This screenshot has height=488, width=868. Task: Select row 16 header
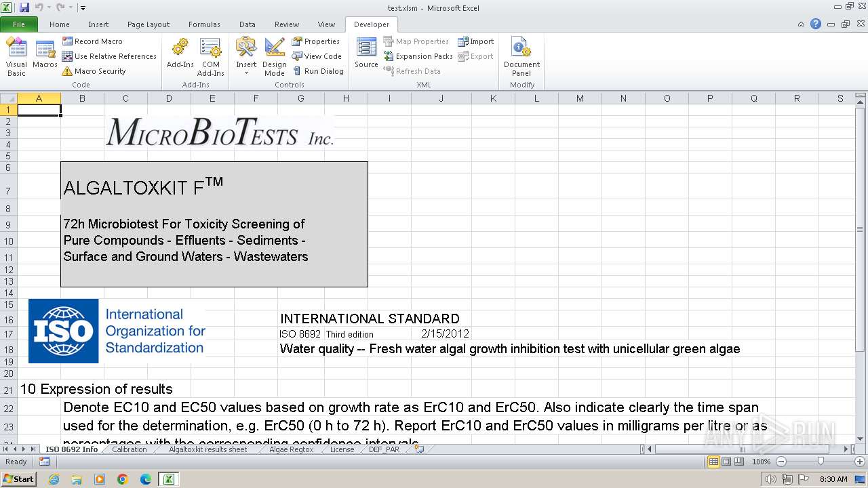click(x=8, y=319)
